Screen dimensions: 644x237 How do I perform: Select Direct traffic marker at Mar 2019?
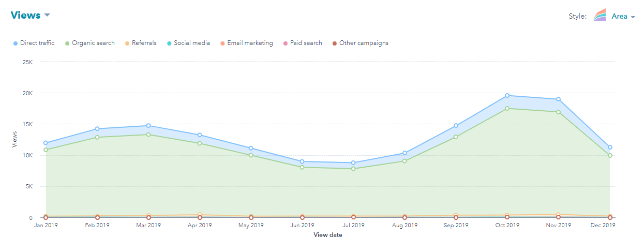tap(148, 126)
